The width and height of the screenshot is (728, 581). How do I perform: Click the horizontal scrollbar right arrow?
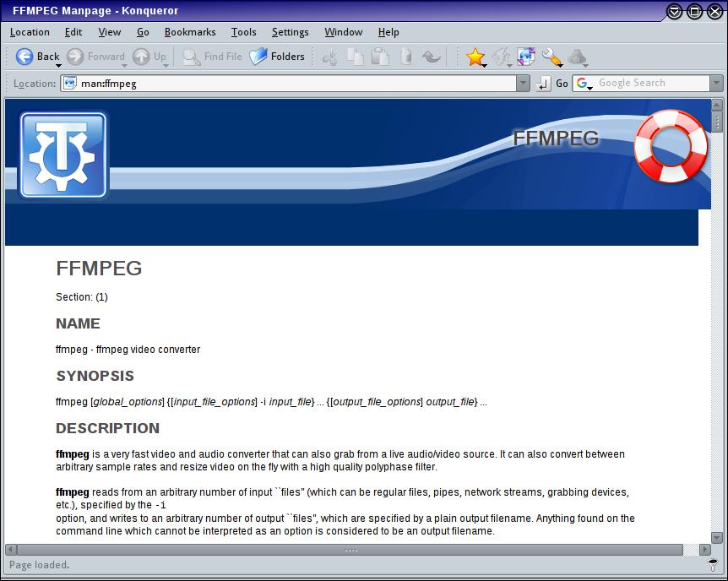point(705,550)
